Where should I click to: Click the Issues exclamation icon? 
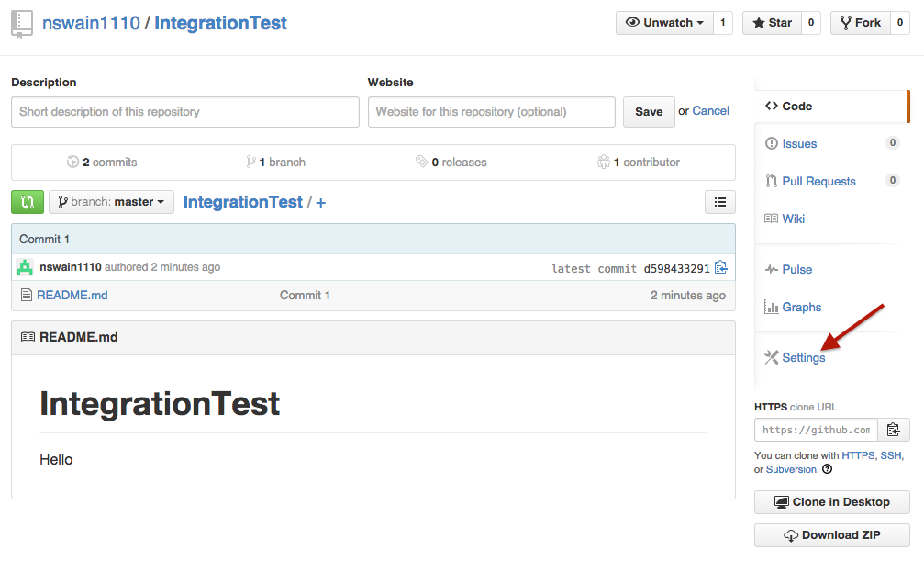coord(772,143)
